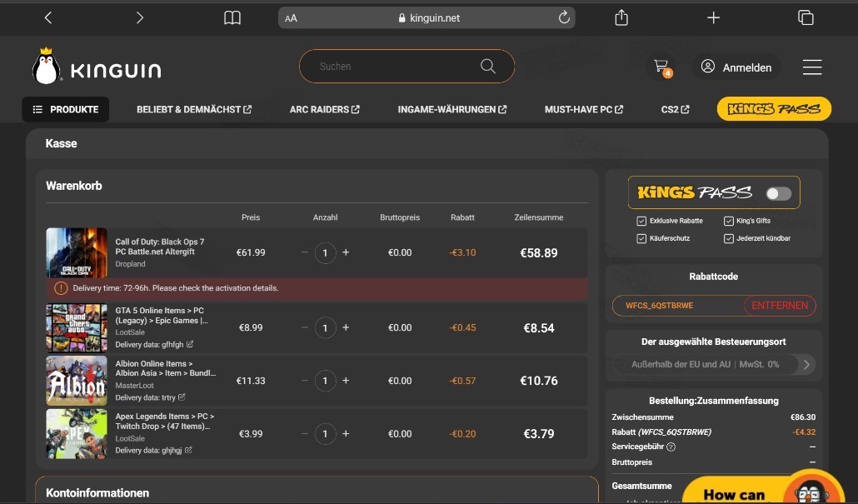This screenshot has width=858, height=504.
Task: Edit delivery data icon for GTA 5
Action: (190, 344)
